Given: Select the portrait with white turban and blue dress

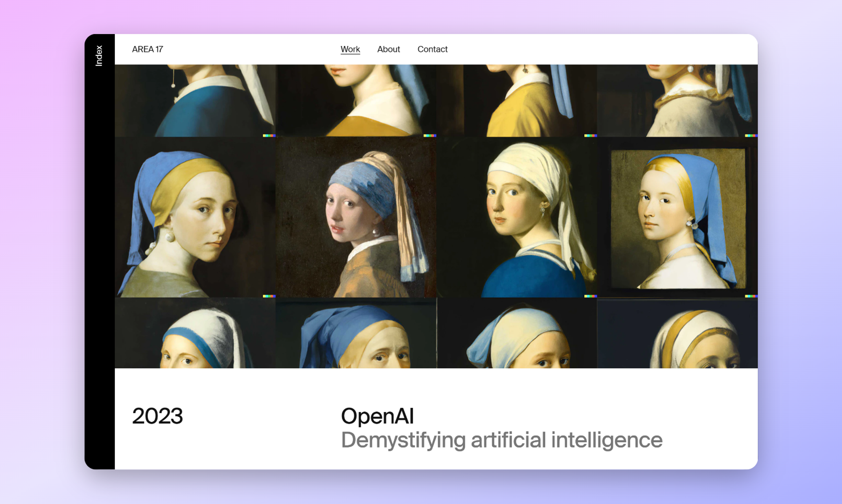Looking at the screenshot, I should click(517, 217).
